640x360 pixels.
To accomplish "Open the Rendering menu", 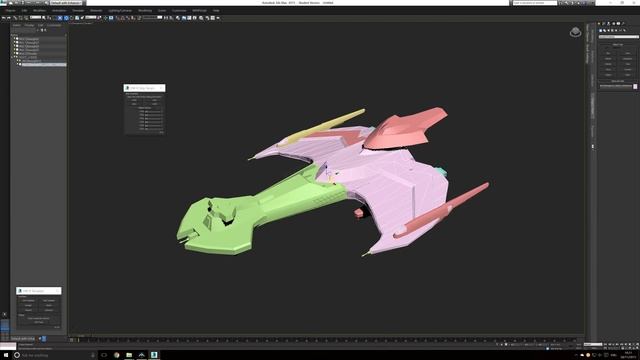I will (x=145, y=11).
